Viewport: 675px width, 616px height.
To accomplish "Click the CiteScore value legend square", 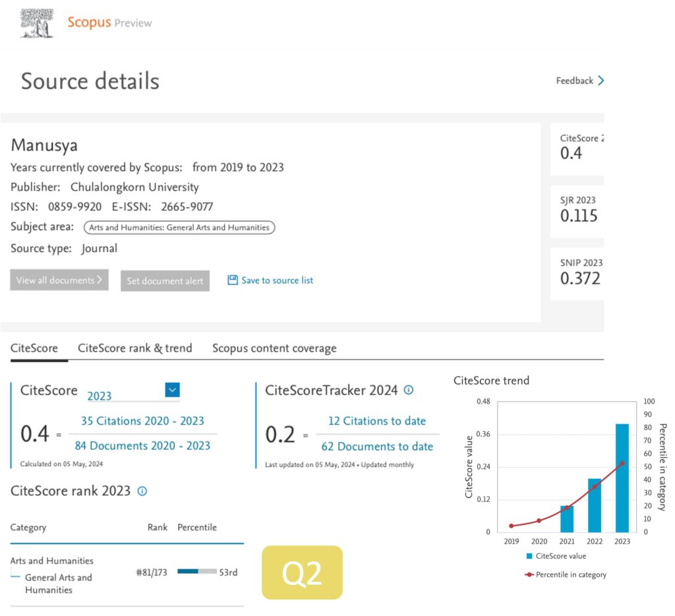I will (529, 556).
